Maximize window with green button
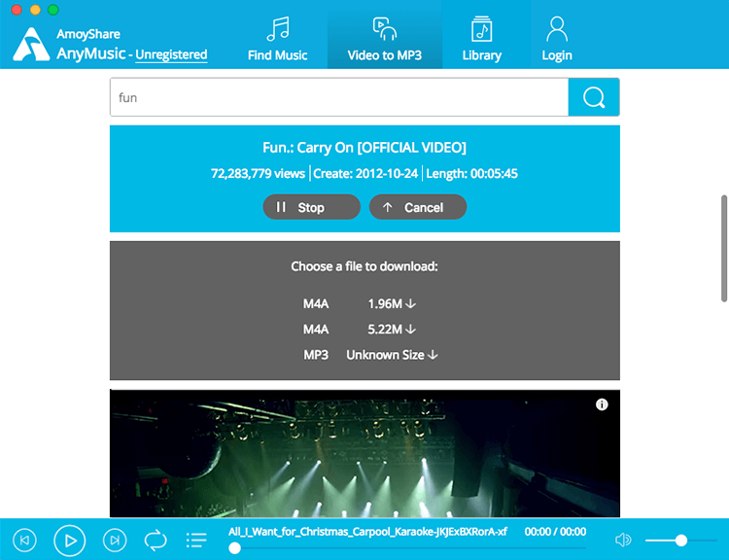 (53, 10)
